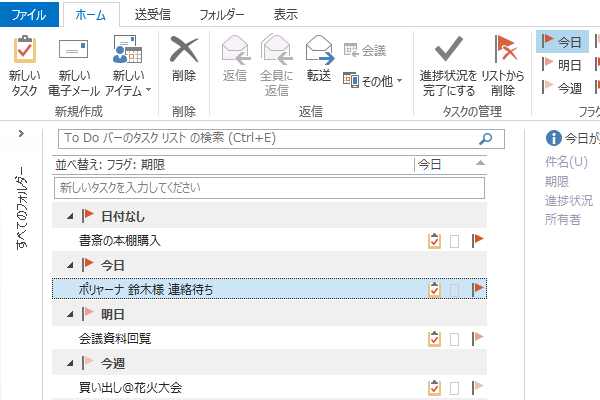The image size is (600, 400).
Task: Open the 表示 tab
Action: [285, 15]
